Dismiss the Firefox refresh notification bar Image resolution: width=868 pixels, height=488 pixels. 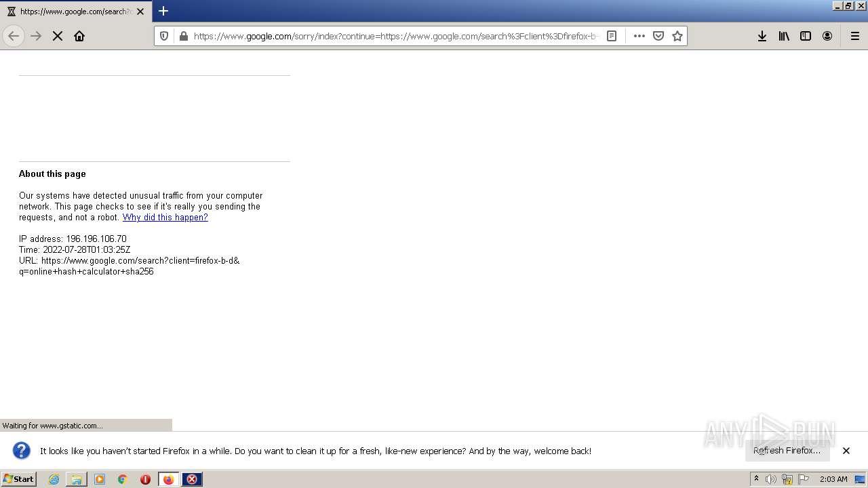coord(846,451)
